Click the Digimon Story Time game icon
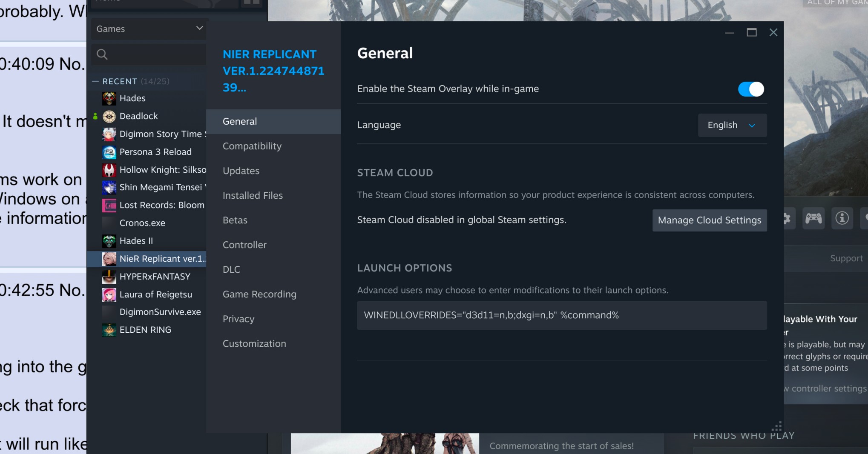The height and width of the screenshot is (454, 868). coord(109,134)
